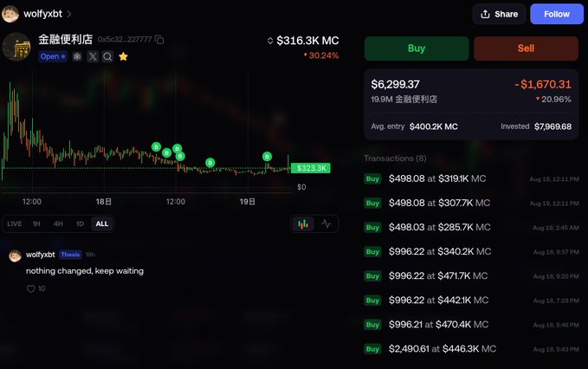Click the $6,299.37 position value
Screen dimensions: 588x369
[395, 84]
